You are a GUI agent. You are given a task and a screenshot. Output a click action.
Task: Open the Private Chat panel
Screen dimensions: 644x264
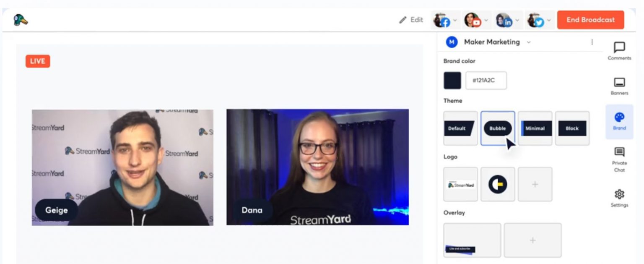619,159
